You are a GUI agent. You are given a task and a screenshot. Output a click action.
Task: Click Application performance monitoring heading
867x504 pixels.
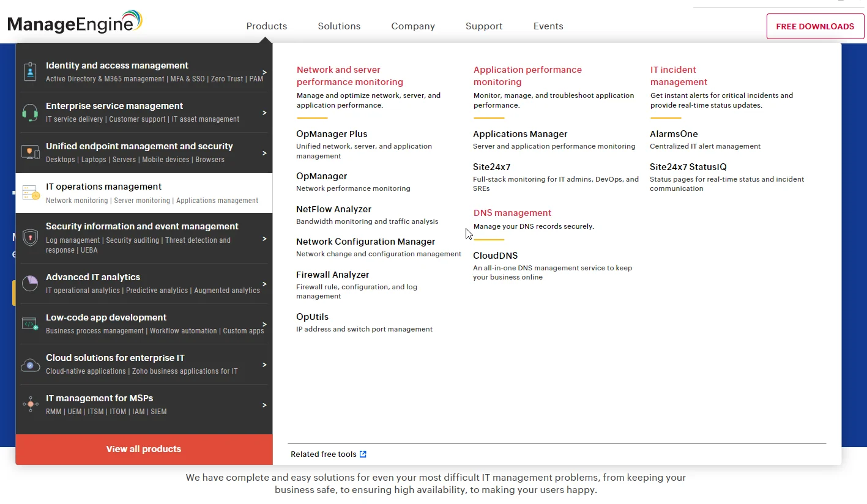tap(527, 76)
